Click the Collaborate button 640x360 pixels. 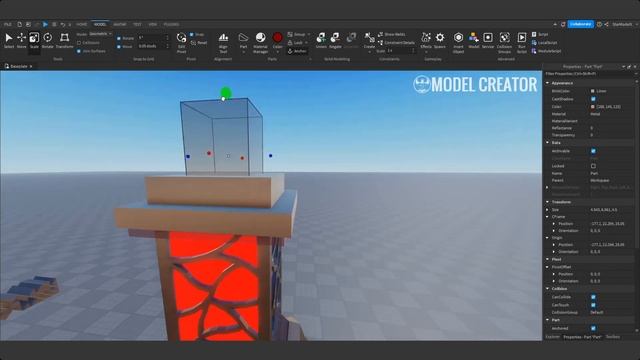point(580,24)
